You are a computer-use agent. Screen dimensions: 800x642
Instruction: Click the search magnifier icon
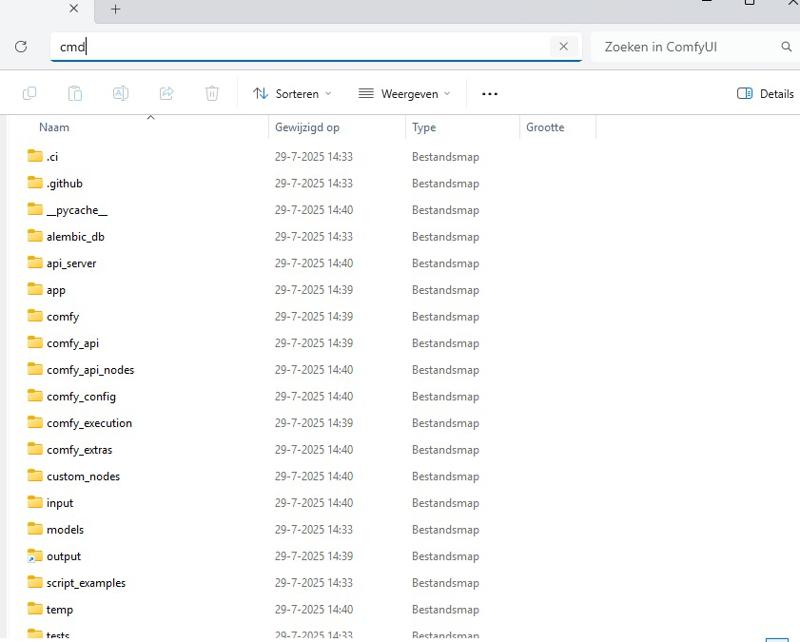pos(786,47)
